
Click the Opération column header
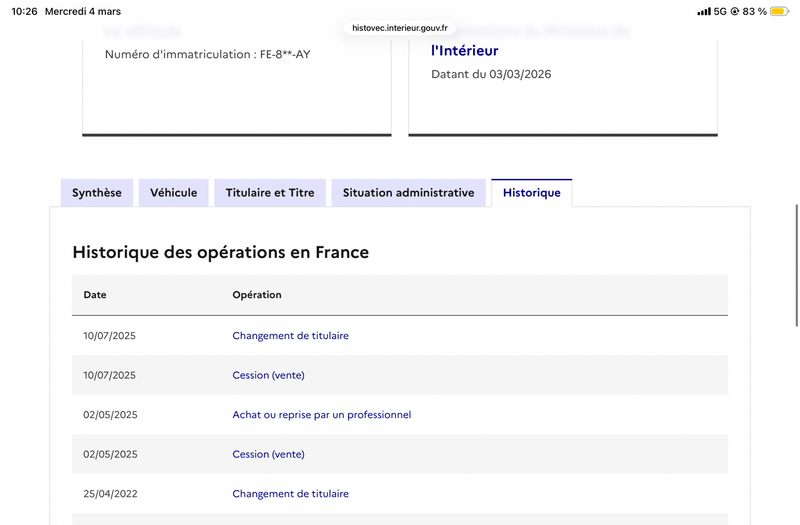tap(257, 295)
